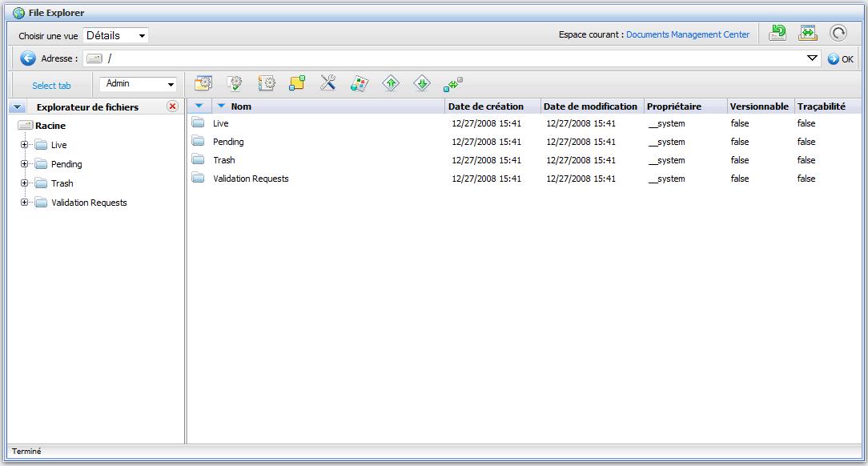868x466 pixels.
Task: Click the Explorateur de fichiers panel arrow
Action: (x=17, y=106)
